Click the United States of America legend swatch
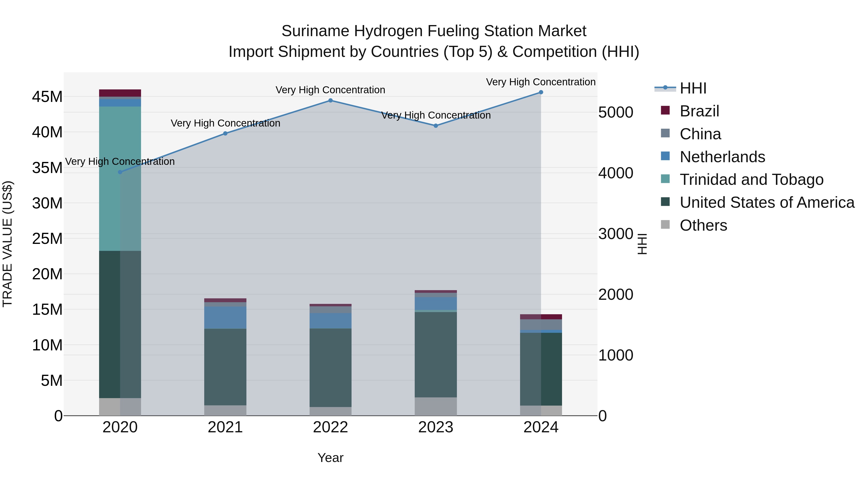Screen dimensions: 868x488 [665, 202]
